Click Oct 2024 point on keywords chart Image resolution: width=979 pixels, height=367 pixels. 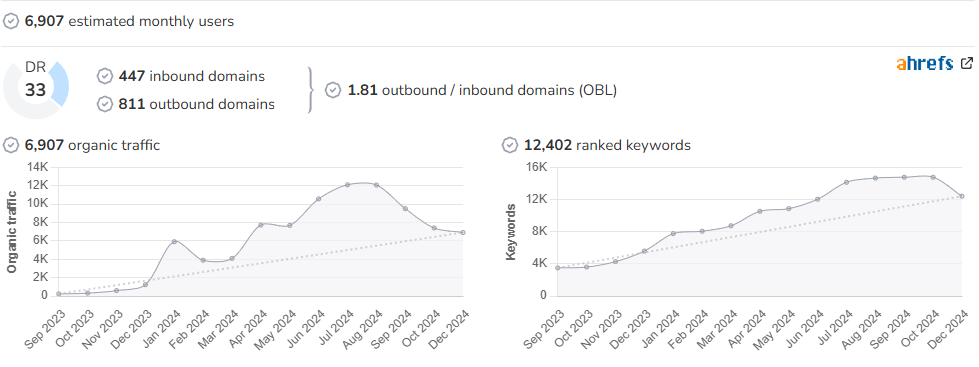tap(933, 177)
